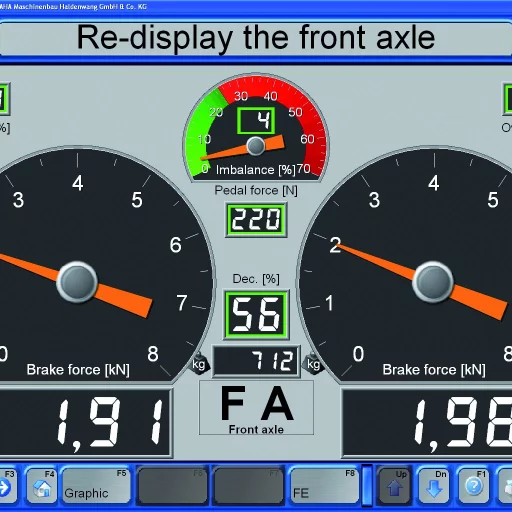Switch to Graphic view with F5
512x512 pixels.
(96, 485)
